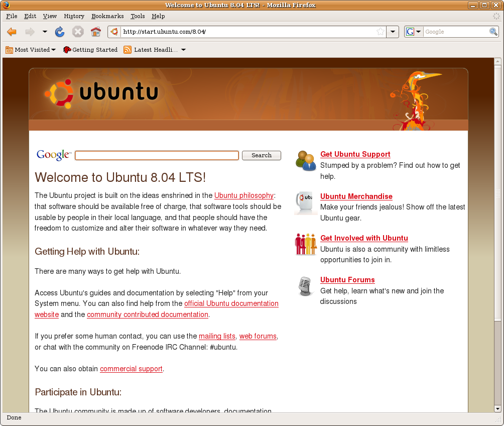Click the toolbar Google search box
This screenshot has width=504, height=426.
(455, 32)
